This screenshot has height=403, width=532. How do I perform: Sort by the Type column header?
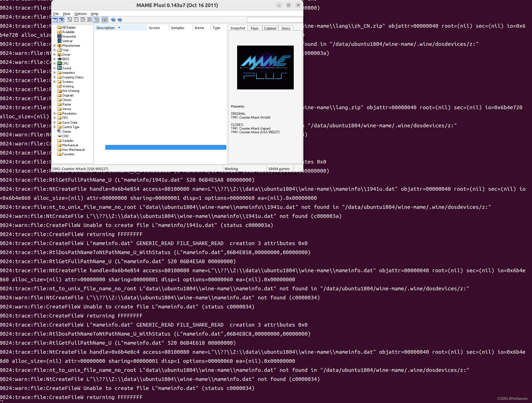(x=218, y=28)
